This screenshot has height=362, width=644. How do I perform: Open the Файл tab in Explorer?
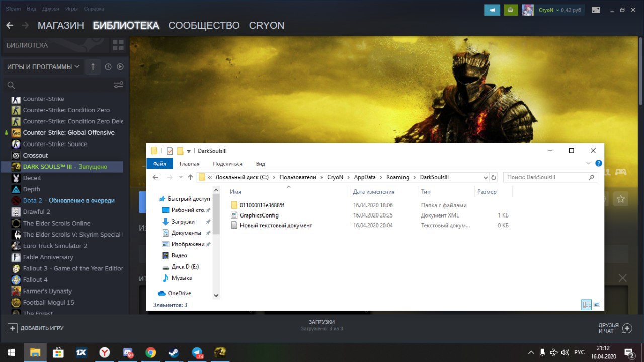pos(159,163)
